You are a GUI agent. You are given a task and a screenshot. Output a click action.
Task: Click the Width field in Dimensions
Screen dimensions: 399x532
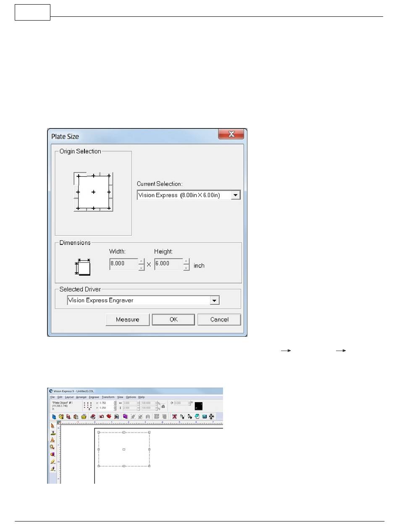click(123, 265)
